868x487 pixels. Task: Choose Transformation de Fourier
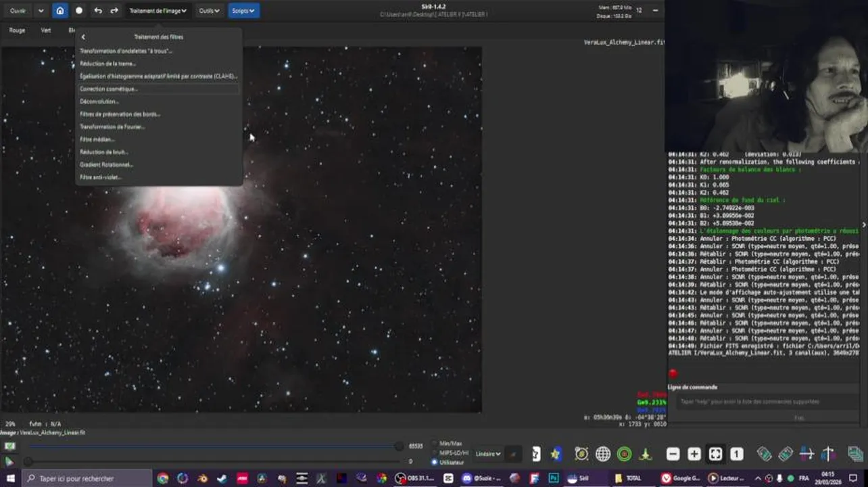tap(113, 126)
